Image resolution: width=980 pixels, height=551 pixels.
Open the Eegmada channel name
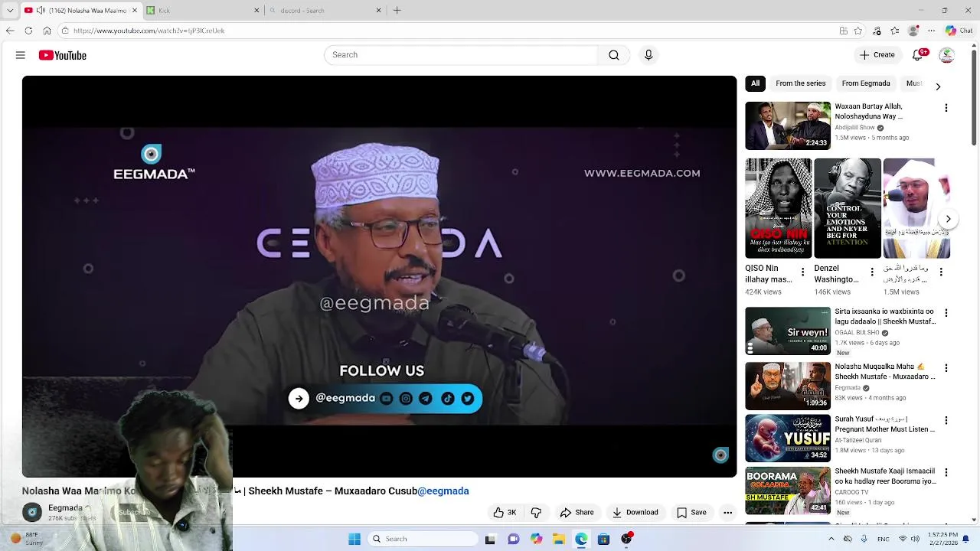click(x=65, y=507)
